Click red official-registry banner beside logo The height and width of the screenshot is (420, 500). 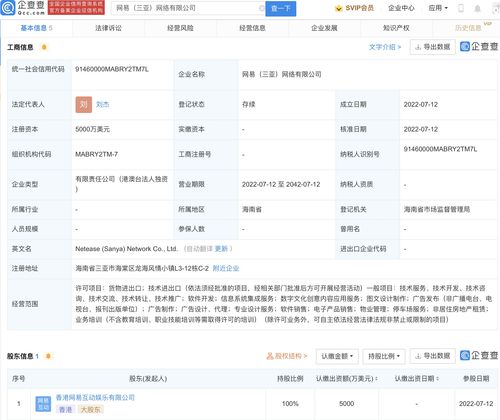pos(76,8)
